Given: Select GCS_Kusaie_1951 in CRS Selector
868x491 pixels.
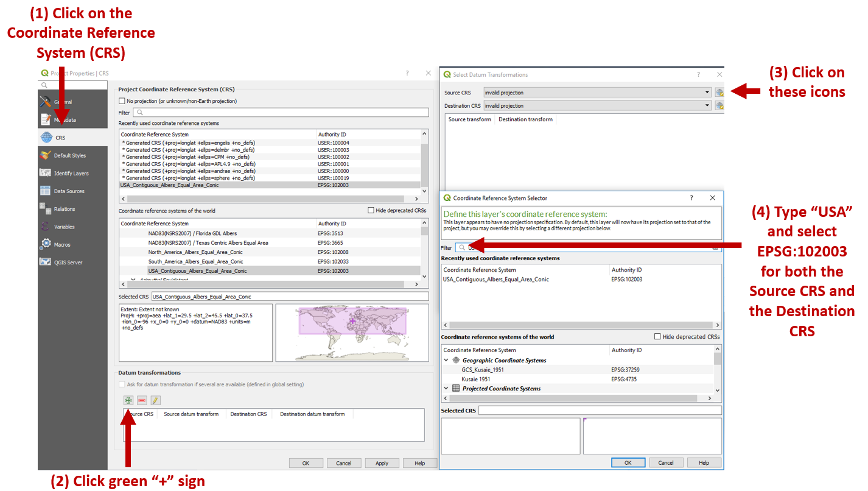Looking at the screenshot, I should pyautogui.click(x=578, y=370).
